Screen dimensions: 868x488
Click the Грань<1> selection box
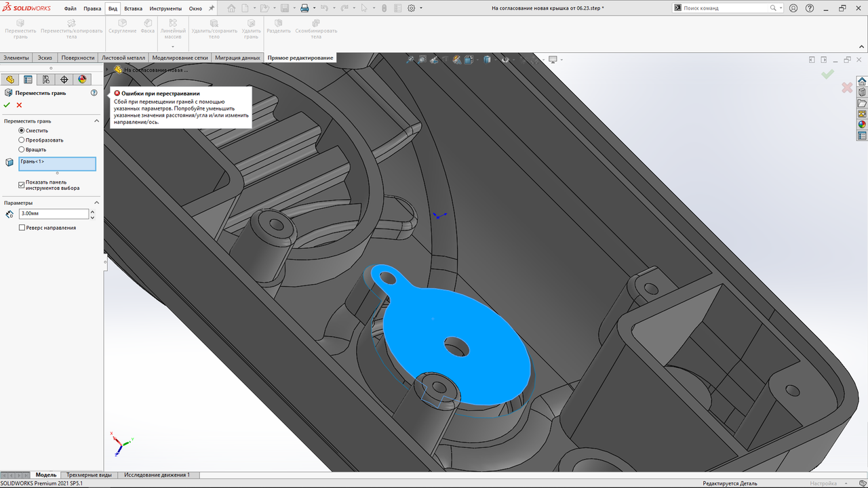coord(57,164)
